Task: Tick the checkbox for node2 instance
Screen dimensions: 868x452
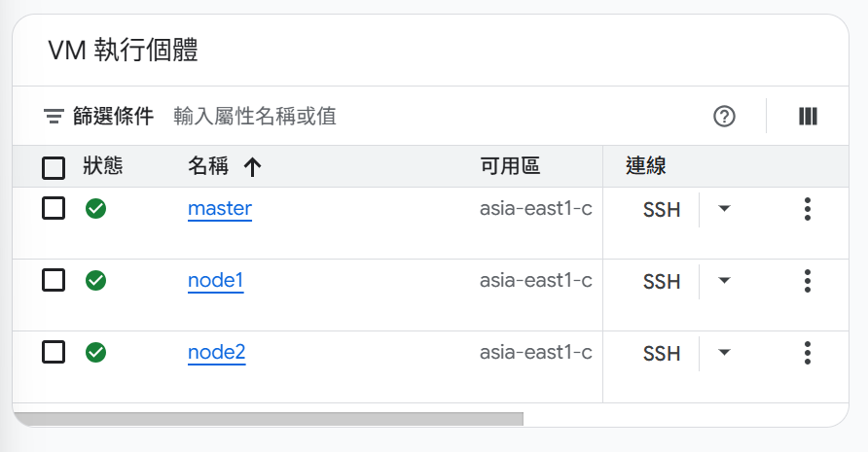Action: tap(54, 353)
